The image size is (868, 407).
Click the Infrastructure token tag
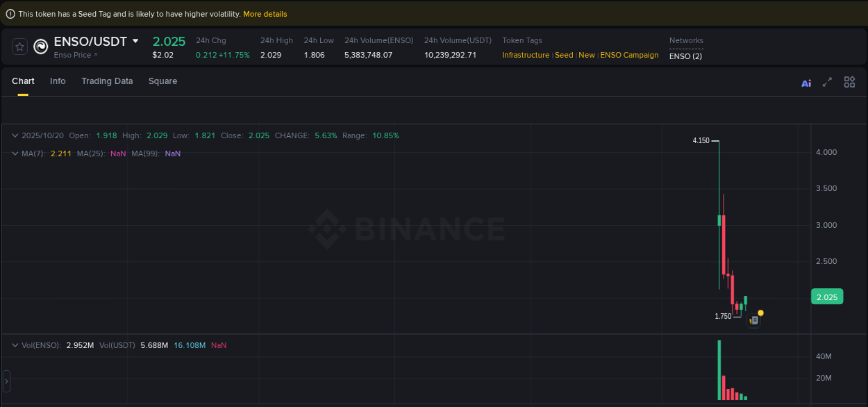[526, 55]
